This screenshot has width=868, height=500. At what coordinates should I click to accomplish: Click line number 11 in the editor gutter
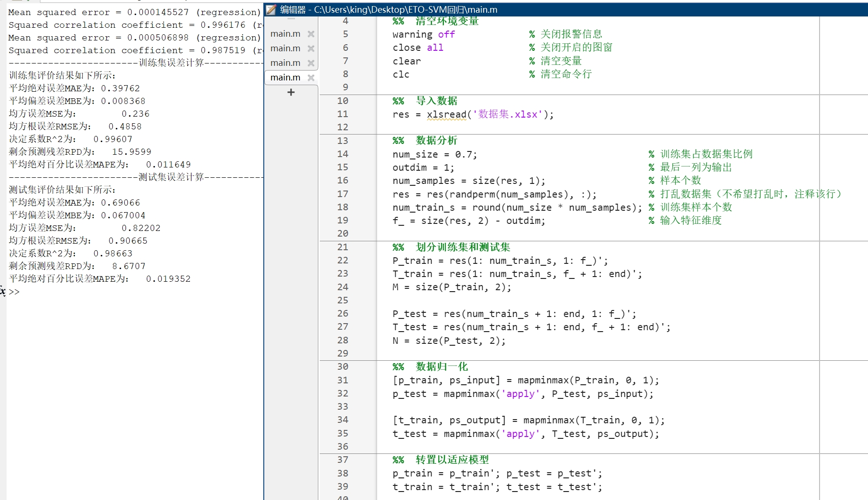point(343,114)
